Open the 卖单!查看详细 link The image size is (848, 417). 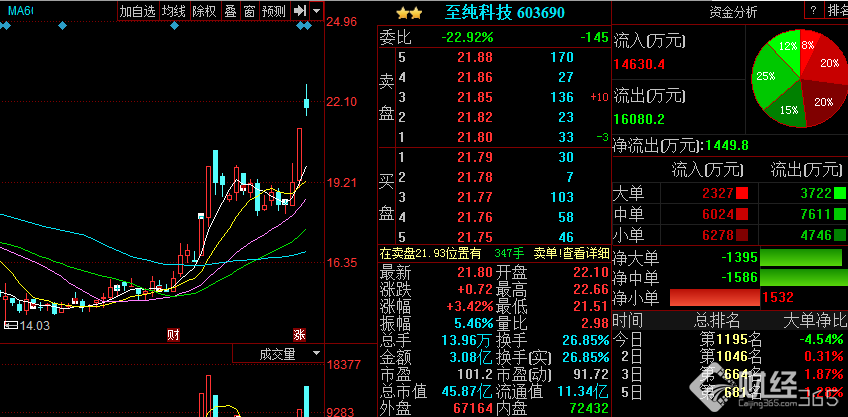[572, 253]
